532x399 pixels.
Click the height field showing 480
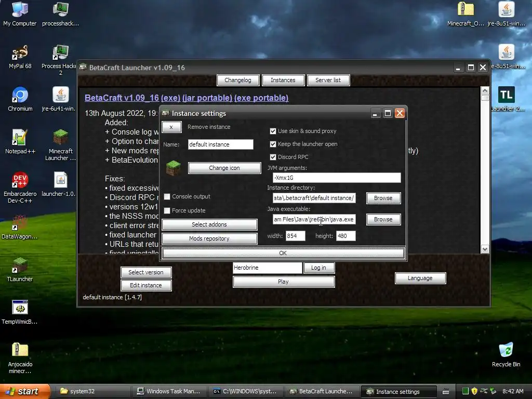click(x=345, y=236)
